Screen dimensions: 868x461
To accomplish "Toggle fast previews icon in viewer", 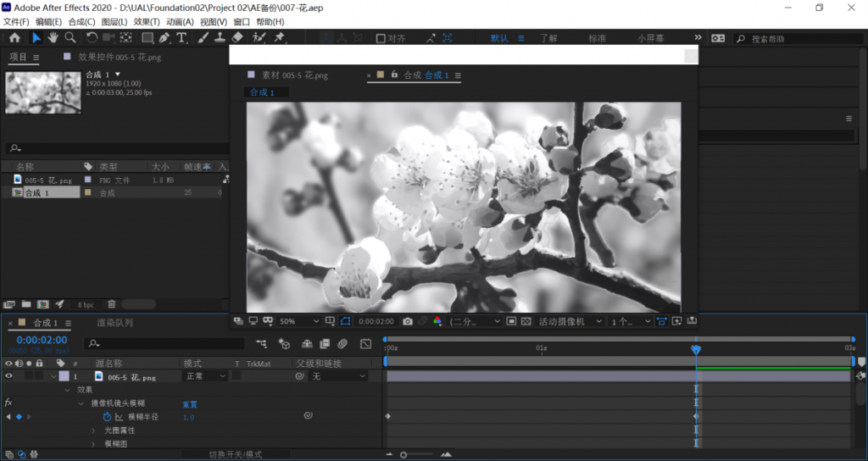I will click(676, 321).
